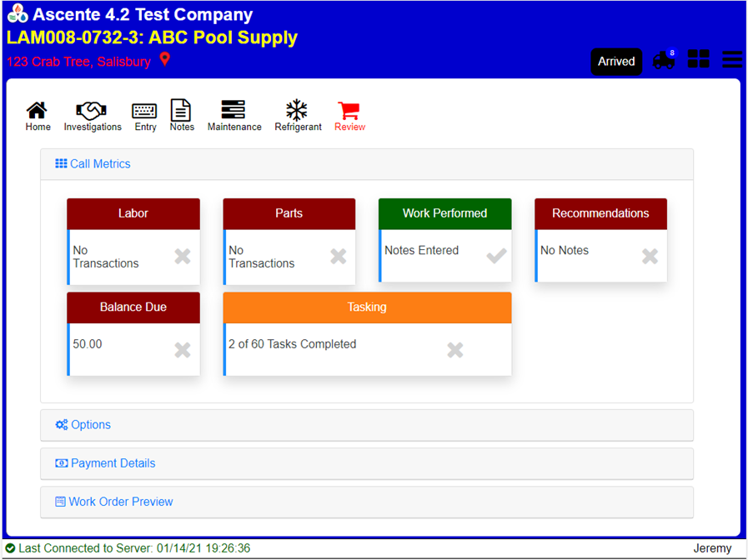Image resolution: width=748 pixels, height=560 pixels.
Task: Open the Home icon in navigation bar
Action: click(38, 112)
